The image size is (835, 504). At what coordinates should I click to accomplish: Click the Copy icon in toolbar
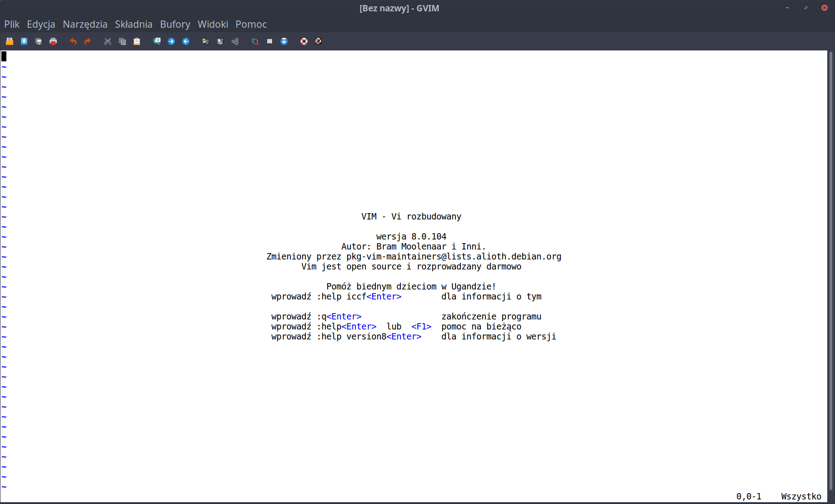(x=122, y=41)
